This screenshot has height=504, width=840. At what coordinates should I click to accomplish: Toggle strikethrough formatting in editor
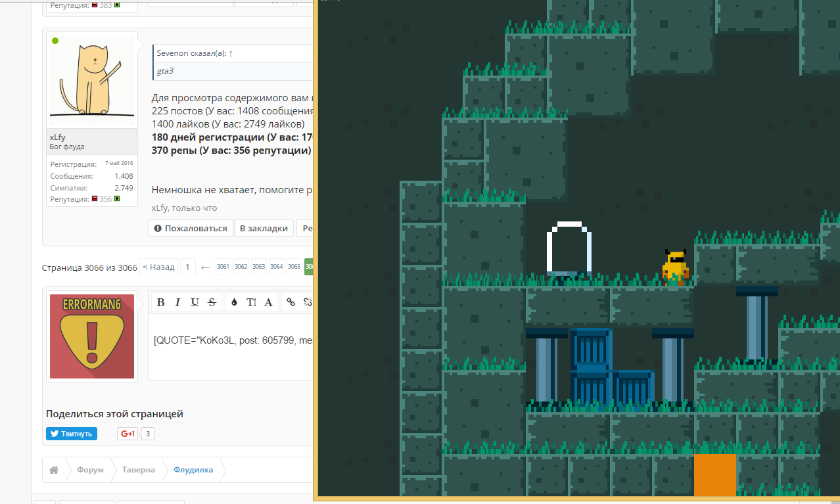click(x=212, y=302)
